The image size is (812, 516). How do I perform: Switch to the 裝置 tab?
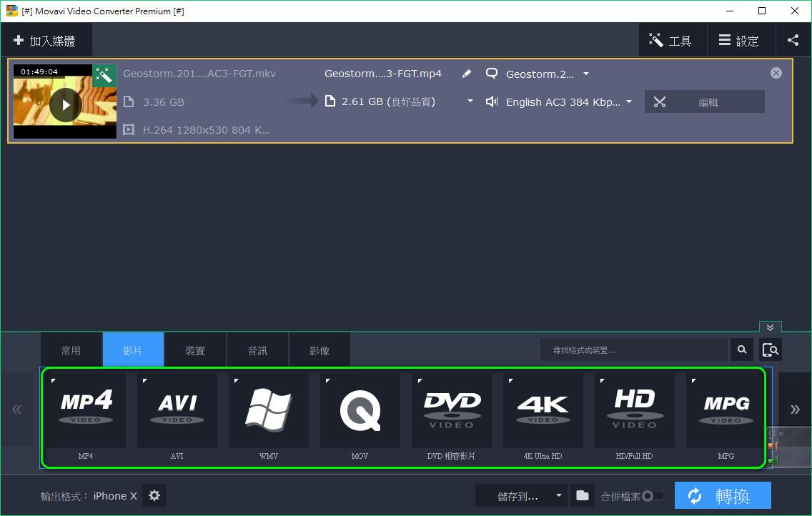click(195, 350)
